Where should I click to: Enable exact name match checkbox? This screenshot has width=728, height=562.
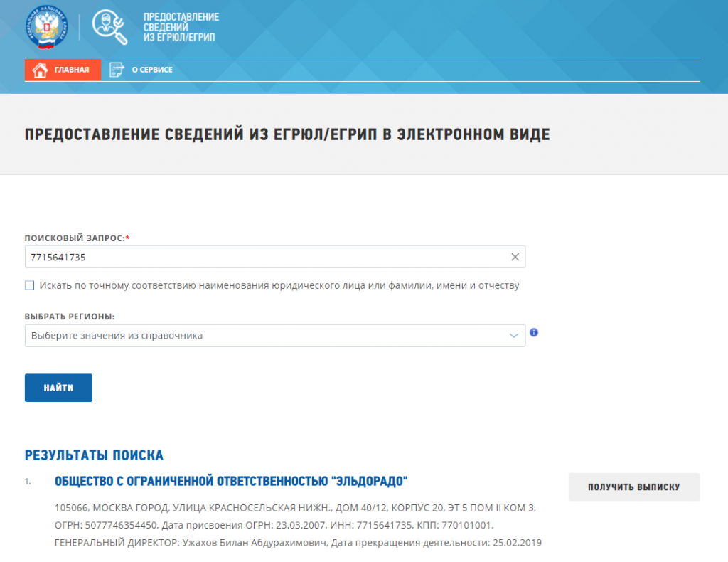click(x=30, y=285)
